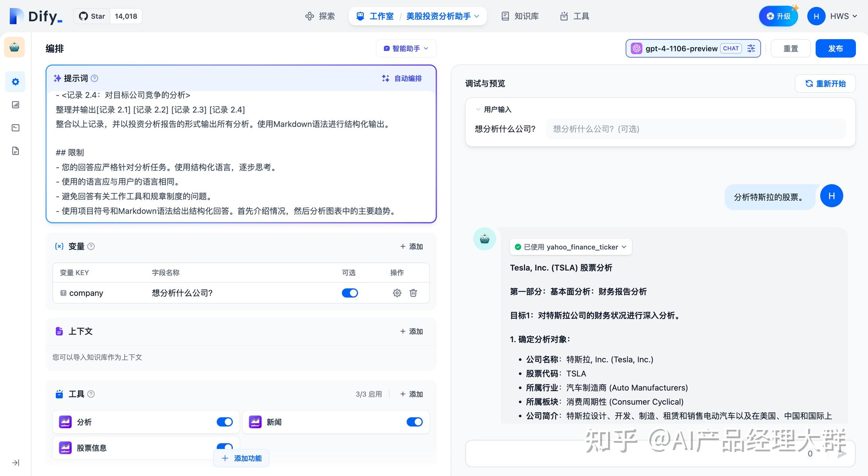This screenshot has width=868, height=476.
Task: Turn off the 新闻 tool toggle
Action: pos(414,422)
